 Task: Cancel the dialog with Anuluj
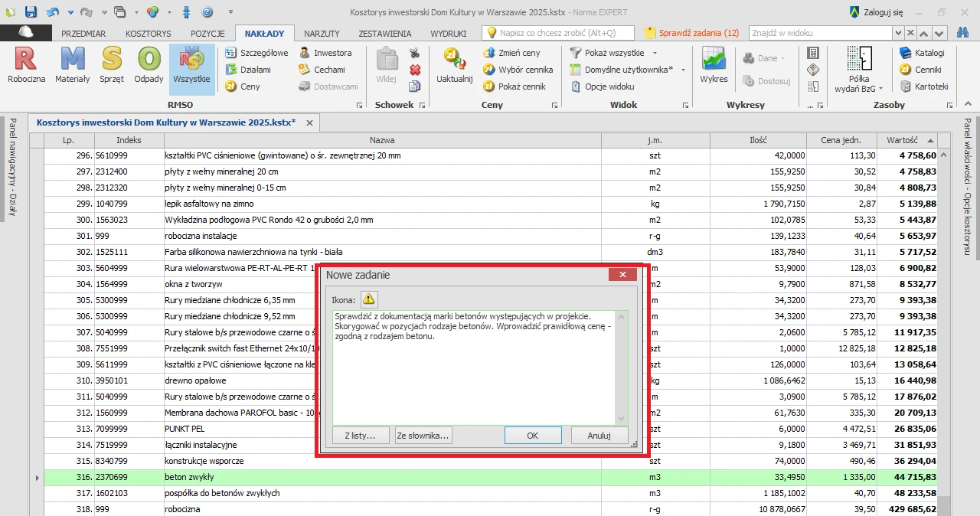(599, 436)
